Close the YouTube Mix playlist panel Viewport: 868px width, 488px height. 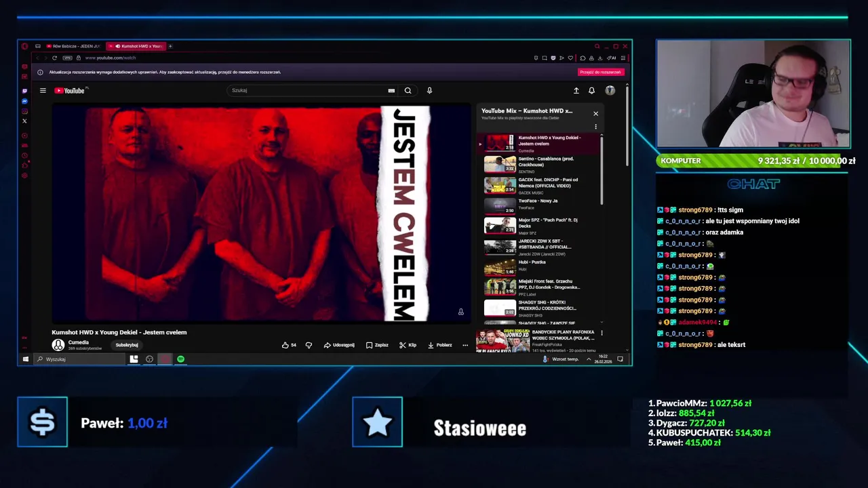tap(595, 114)
